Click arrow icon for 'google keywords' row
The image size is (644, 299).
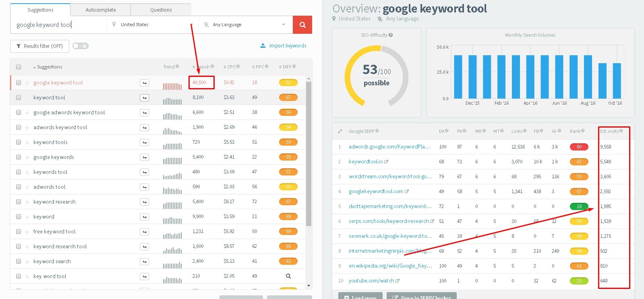(x=145, y=157)
